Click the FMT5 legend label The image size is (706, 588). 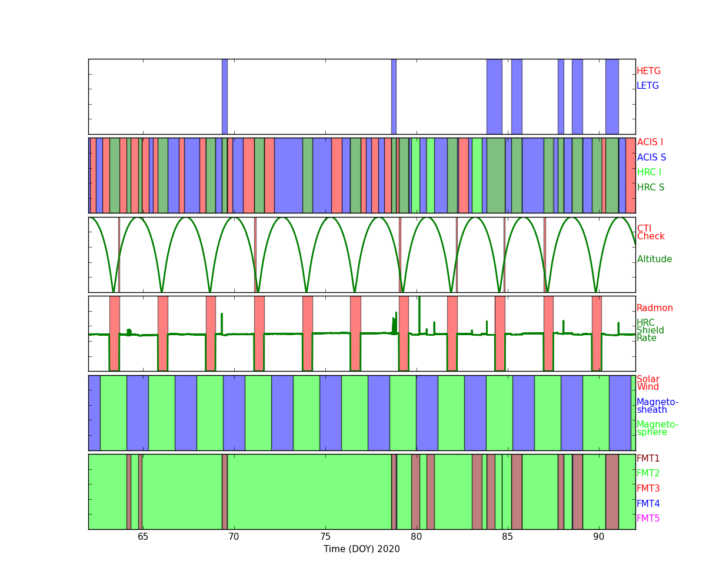pyautogui.click(x=648, y=519)
